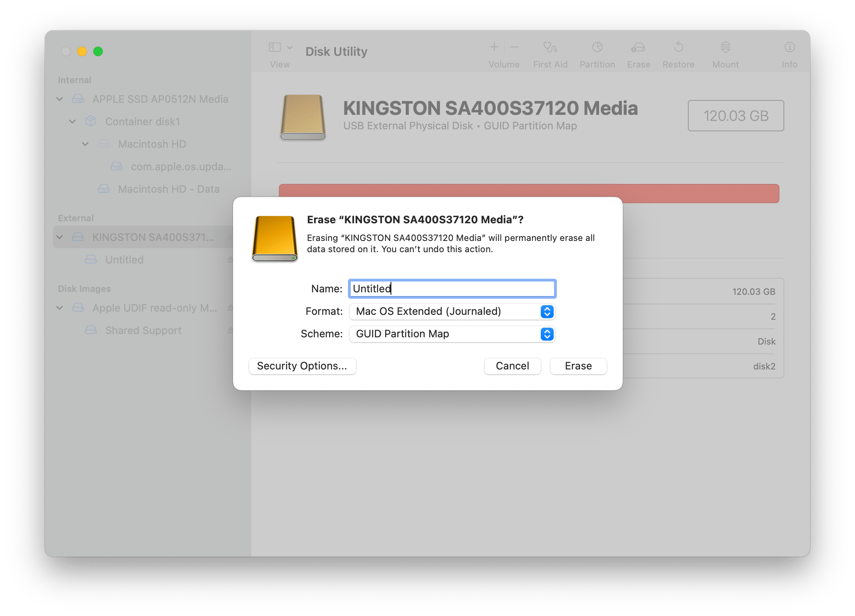The width and height of the screenshot is (855, 616).
Task: Select Shared Support volume
Action: pyautogui.click(x=143, y=330)
